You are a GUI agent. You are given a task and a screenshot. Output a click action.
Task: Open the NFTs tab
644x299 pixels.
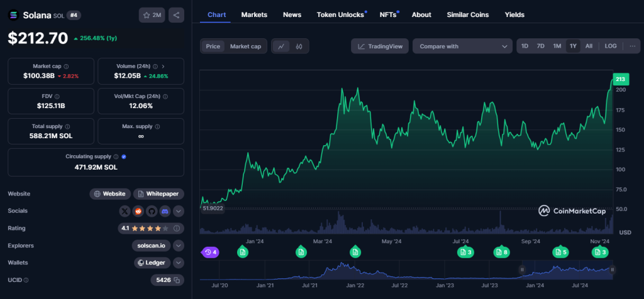click(x=388, y=15)
